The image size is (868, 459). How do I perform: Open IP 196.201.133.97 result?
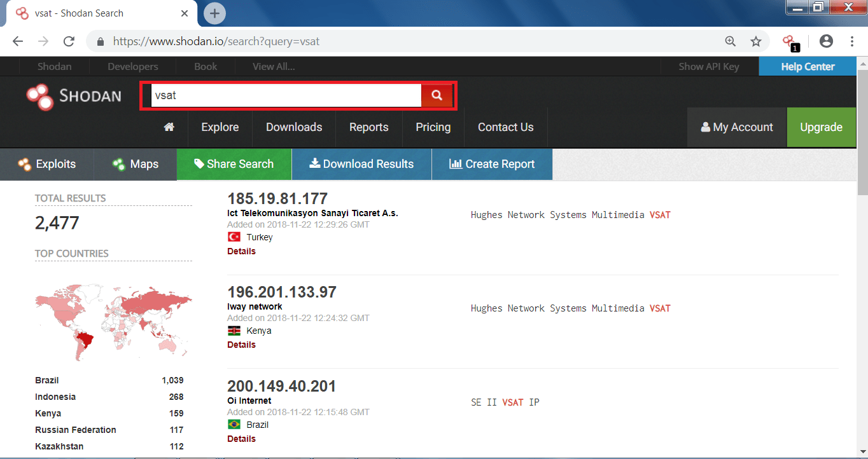tap(282, 292)
